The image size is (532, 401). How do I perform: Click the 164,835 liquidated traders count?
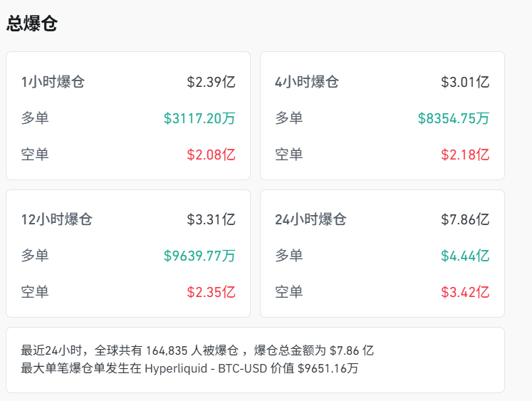pos(169,350)
